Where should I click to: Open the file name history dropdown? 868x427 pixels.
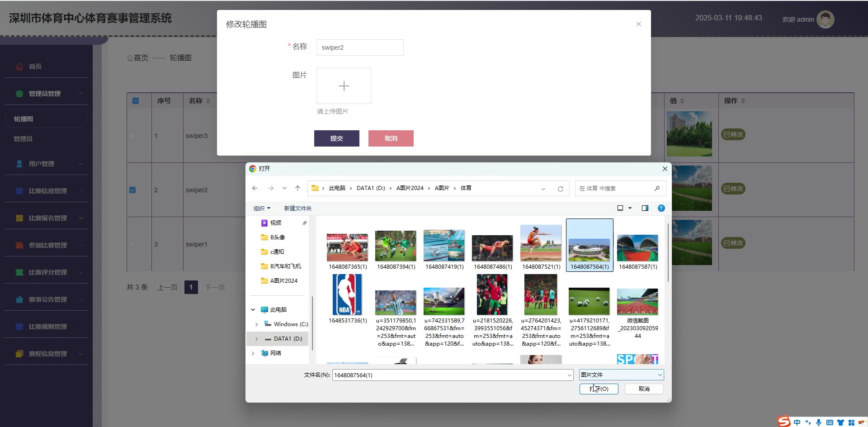point(570,375)
